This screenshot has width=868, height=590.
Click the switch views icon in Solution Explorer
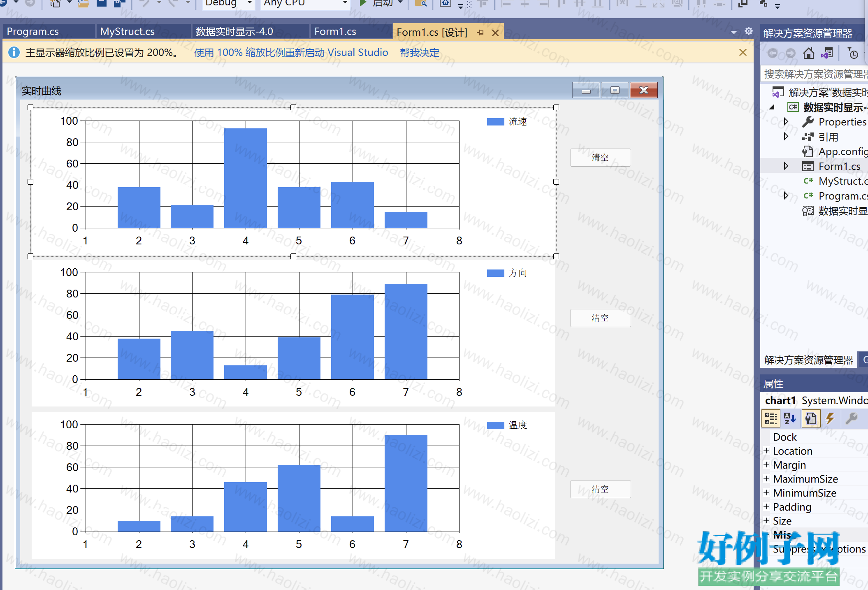click(x=827, y=53)
